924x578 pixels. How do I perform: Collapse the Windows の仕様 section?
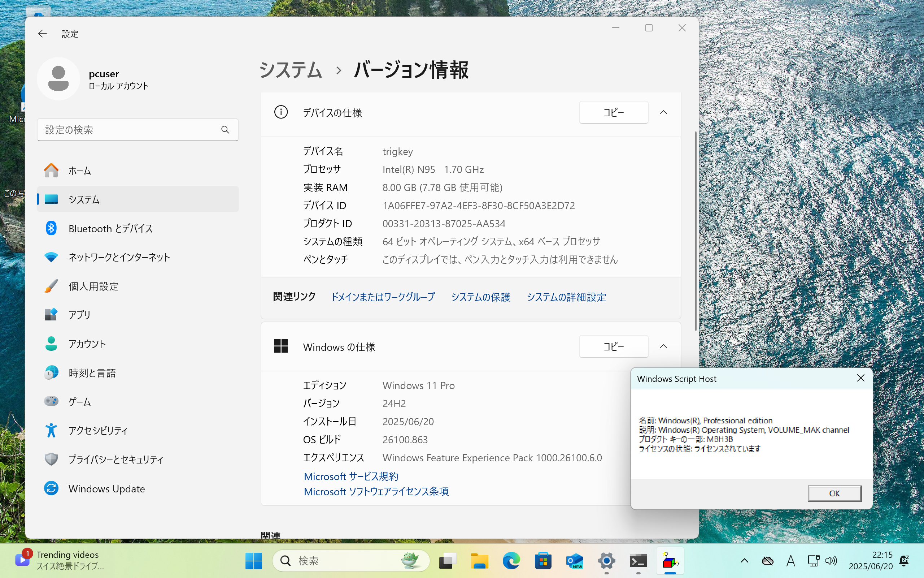pos(664,346)
